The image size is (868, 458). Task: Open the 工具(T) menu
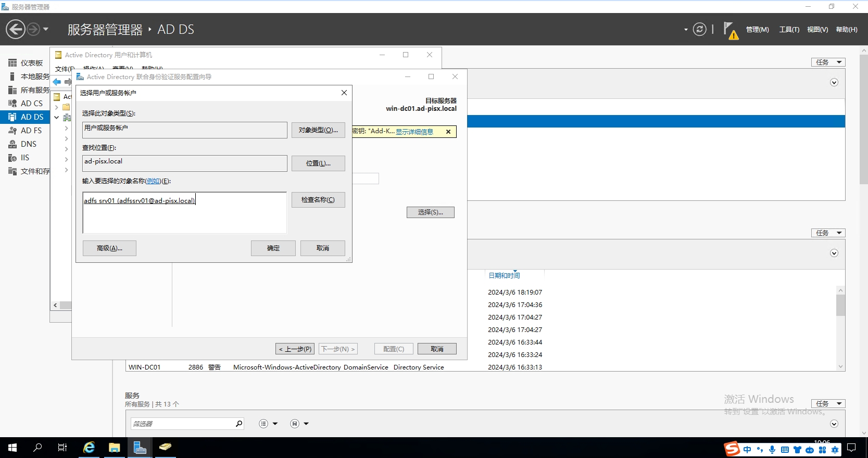coord(789,30)
